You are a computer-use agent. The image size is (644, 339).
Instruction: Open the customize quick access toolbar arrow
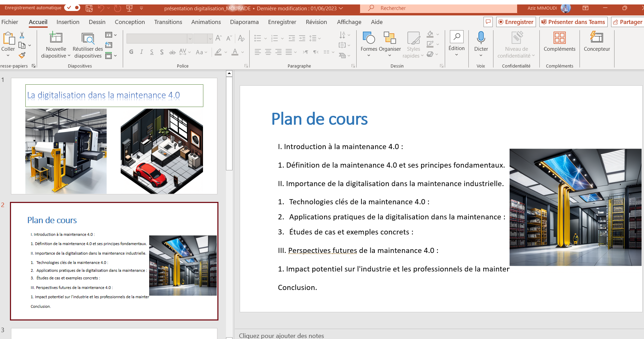141,8
